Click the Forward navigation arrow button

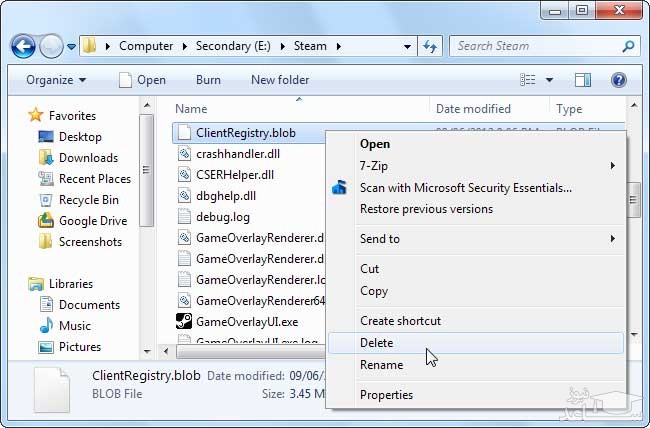51,46
